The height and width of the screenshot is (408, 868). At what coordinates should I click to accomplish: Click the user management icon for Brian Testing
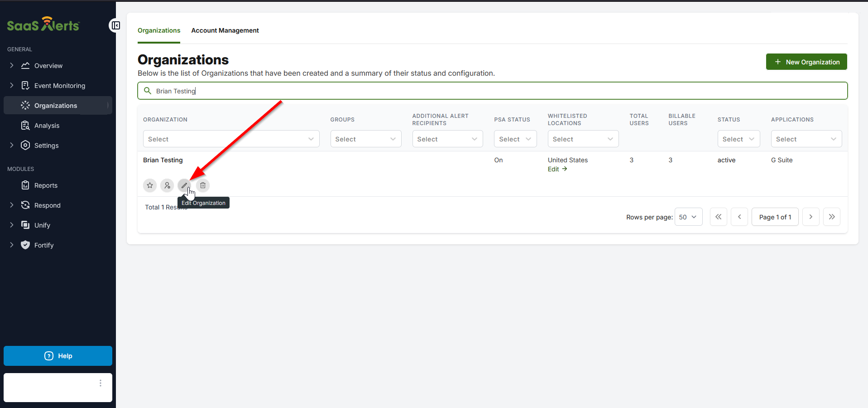pos(167,185)
